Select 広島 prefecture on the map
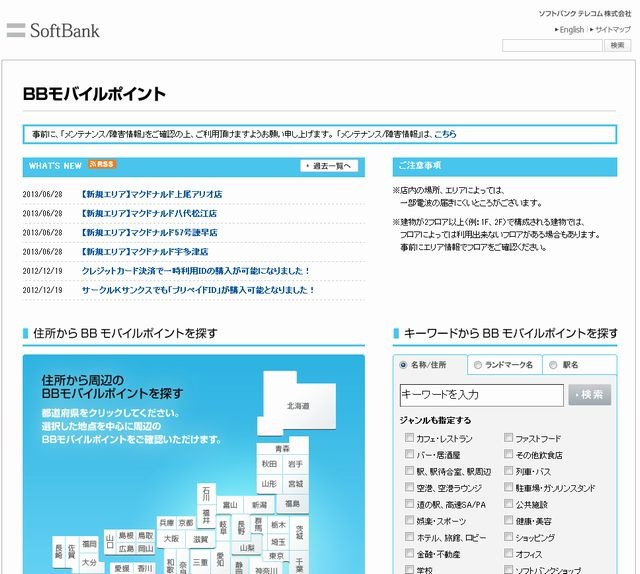The image size is (640, 574). (126, 548)
